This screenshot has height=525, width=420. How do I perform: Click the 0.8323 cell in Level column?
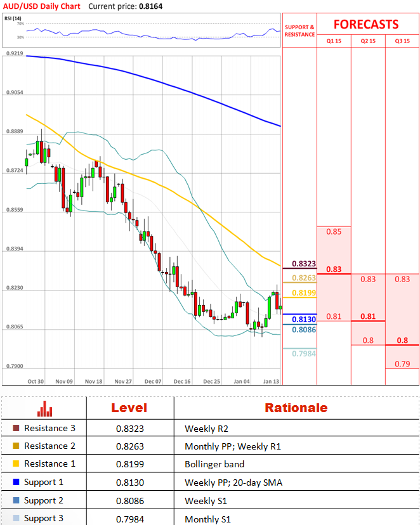click(130, 429)
